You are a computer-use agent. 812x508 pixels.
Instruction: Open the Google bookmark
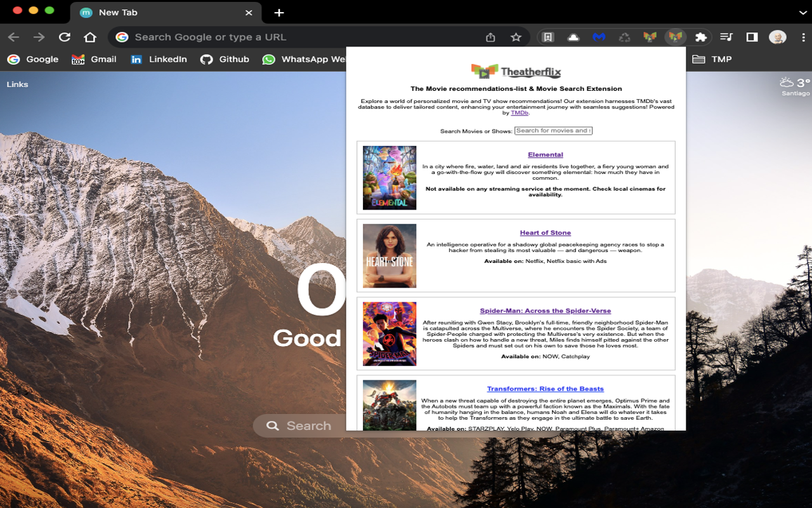(x=33, y=59)
